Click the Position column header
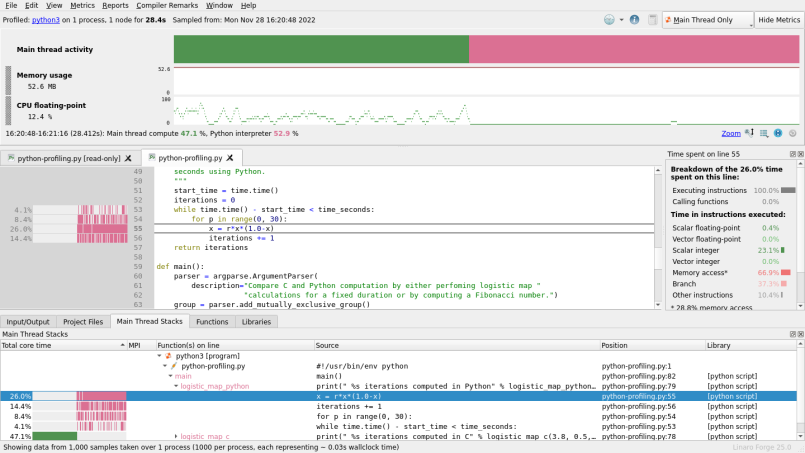 point(653,345)
